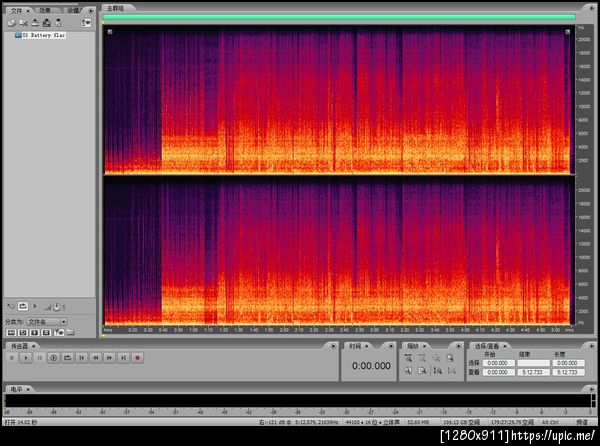Click the Zoom to Selection icon

pos(450,358)
